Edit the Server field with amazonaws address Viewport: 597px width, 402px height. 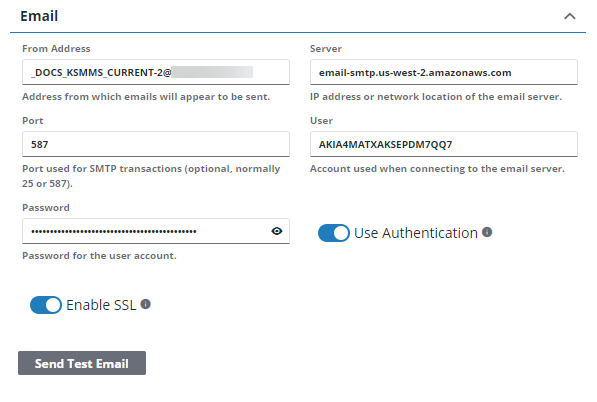444,72
